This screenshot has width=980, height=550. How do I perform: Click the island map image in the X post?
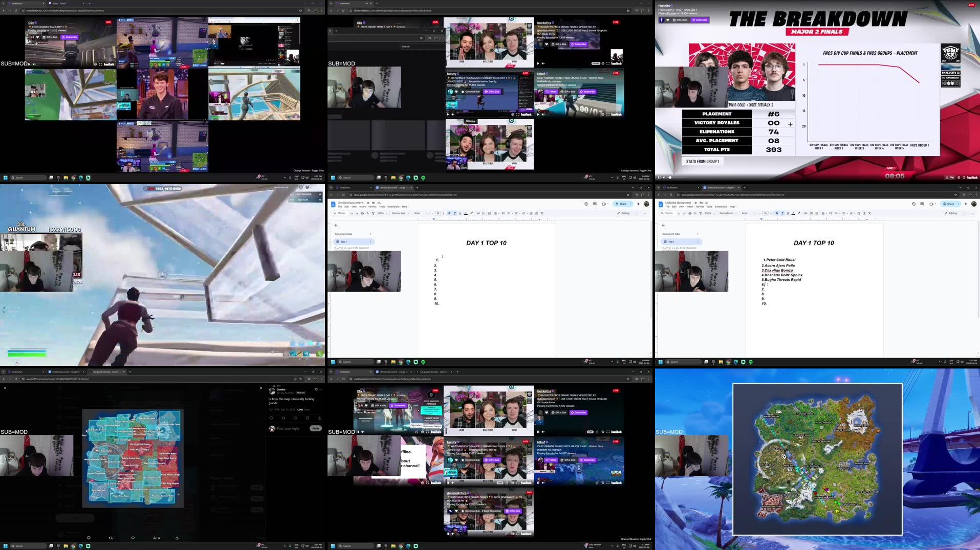133,458
